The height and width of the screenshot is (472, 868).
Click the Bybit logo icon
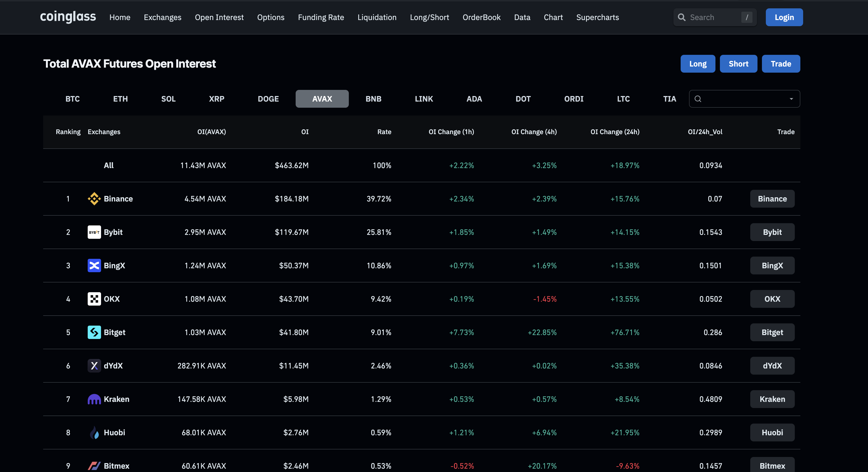tap(94, 232)
